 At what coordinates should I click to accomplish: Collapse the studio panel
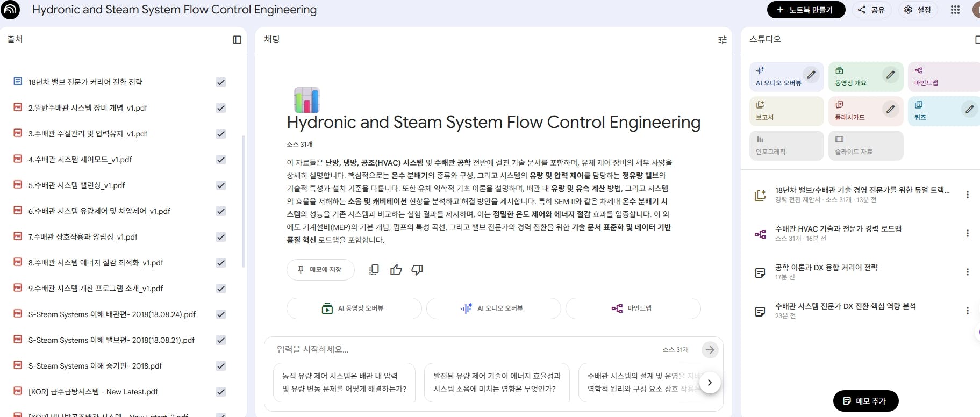coord(977,40)
